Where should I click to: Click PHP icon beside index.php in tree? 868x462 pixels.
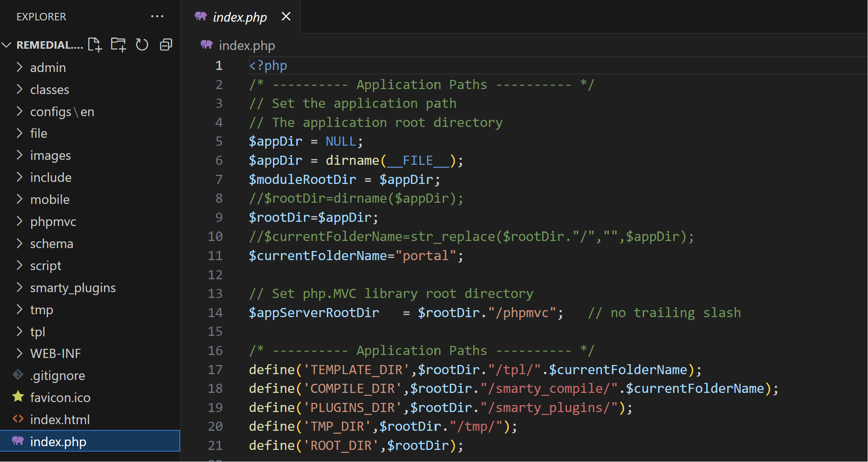coord(18,441)
